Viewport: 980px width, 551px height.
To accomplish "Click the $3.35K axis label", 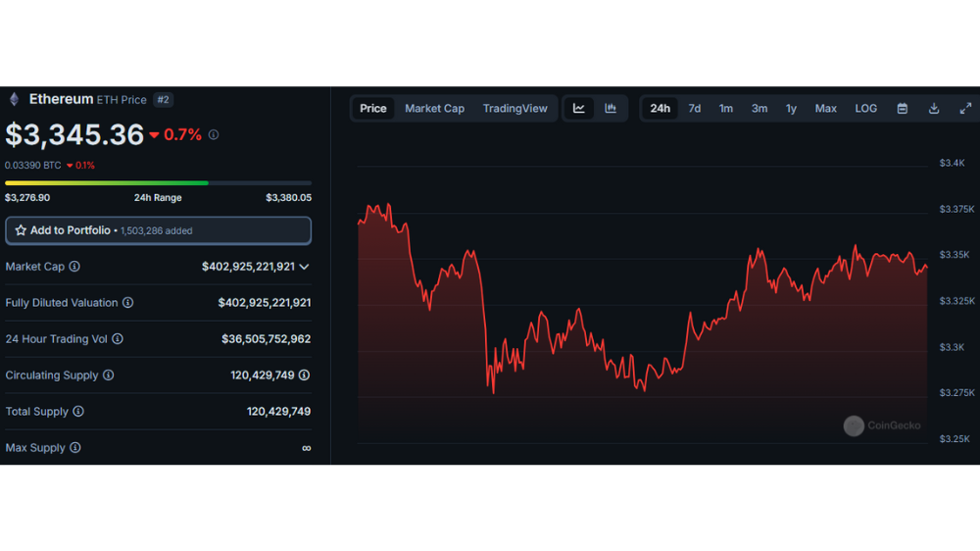I will 955,255.
